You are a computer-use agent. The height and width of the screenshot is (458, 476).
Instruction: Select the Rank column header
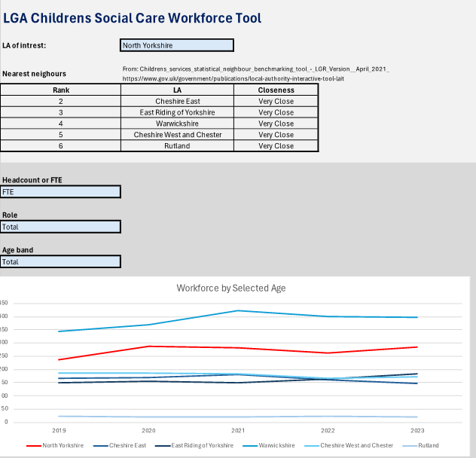tap(61, 90)
